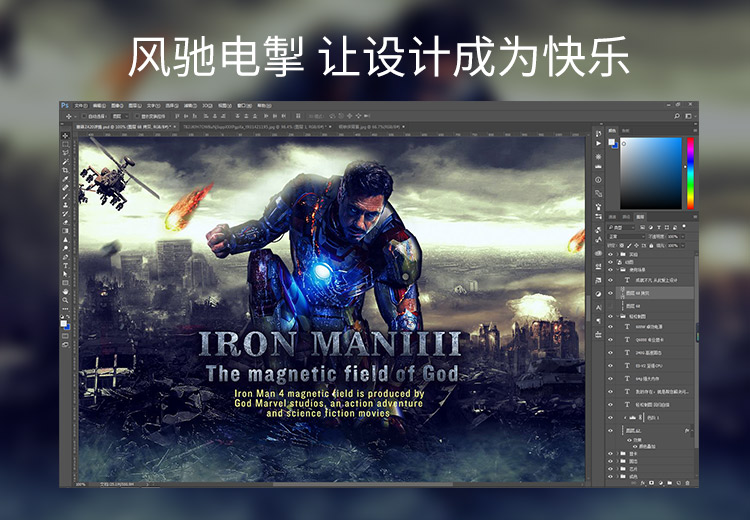Collapse effects list of 图层 62

[692, 431]
